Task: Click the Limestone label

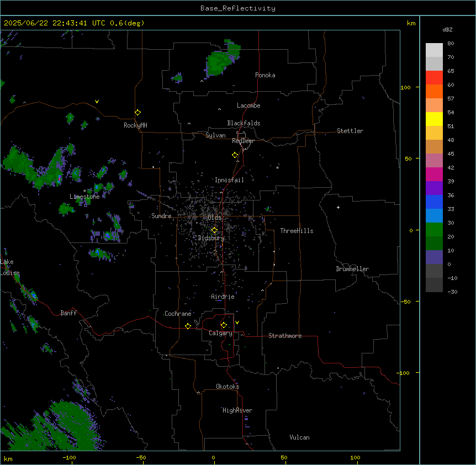Action: (x=84, y=197)
